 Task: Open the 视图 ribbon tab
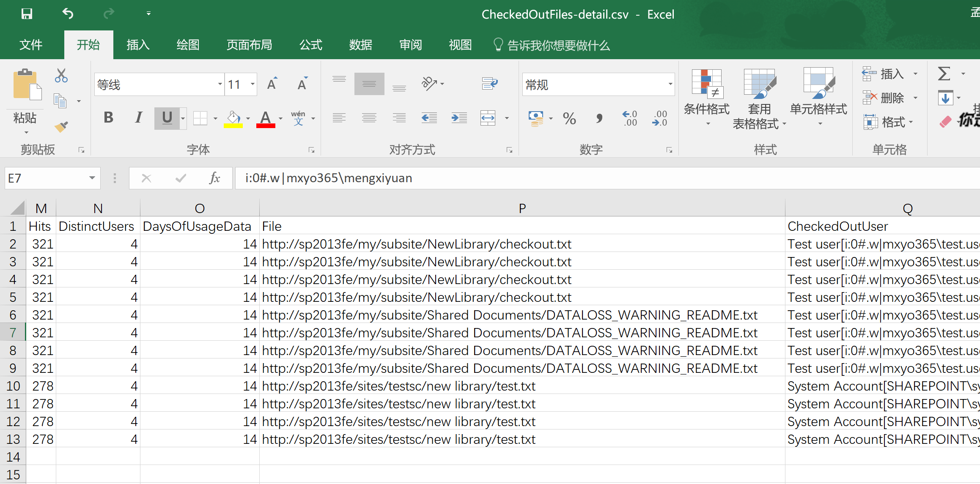pyautogui.click(x=460, y=45)
